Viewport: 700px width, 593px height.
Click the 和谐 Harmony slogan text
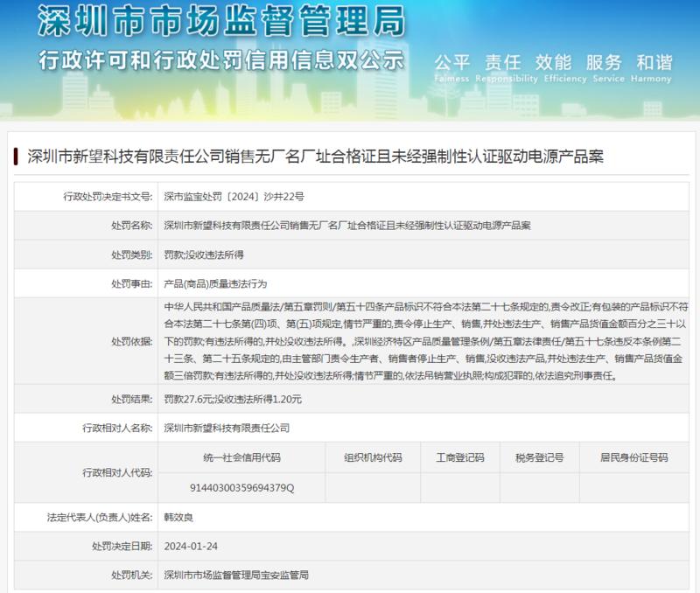(x=651, y=68)
